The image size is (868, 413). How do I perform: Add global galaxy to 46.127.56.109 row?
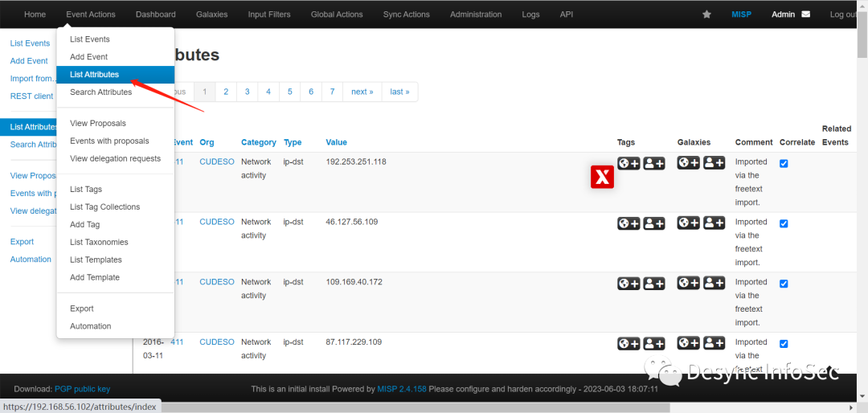tap(689, 223)
